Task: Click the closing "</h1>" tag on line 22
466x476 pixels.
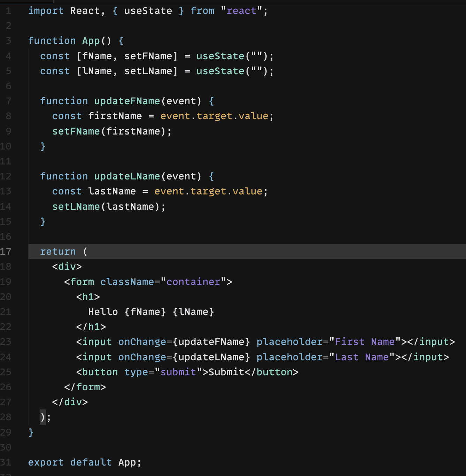Action: click(x=91, y=327)
